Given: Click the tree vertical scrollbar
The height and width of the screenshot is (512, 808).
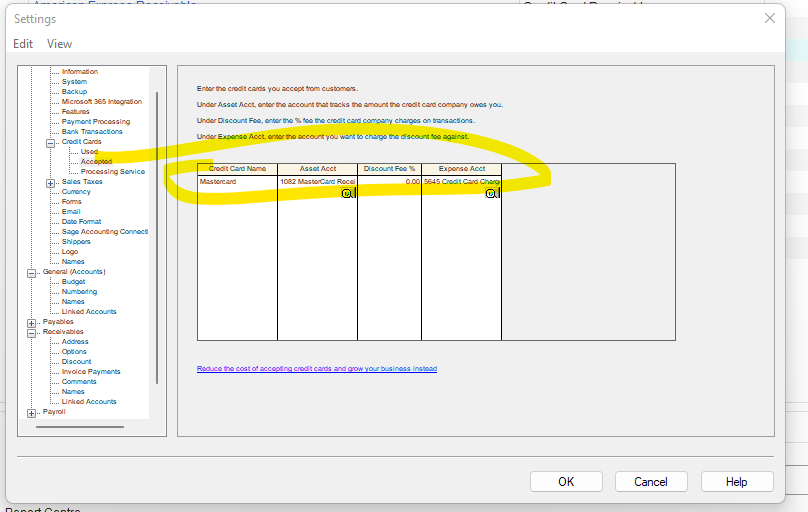Looking at the screenshot, I should (x=157, y=238).
